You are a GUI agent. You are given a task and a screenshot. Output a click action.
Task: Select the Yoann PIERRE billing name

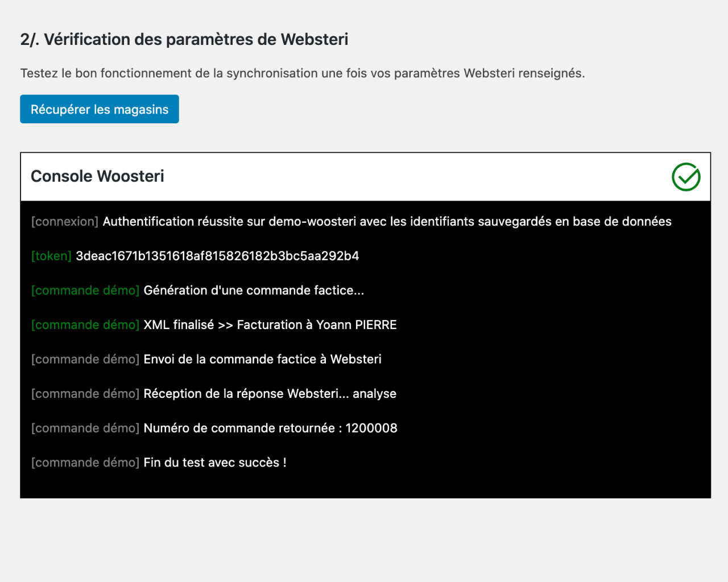pos(357,325)
